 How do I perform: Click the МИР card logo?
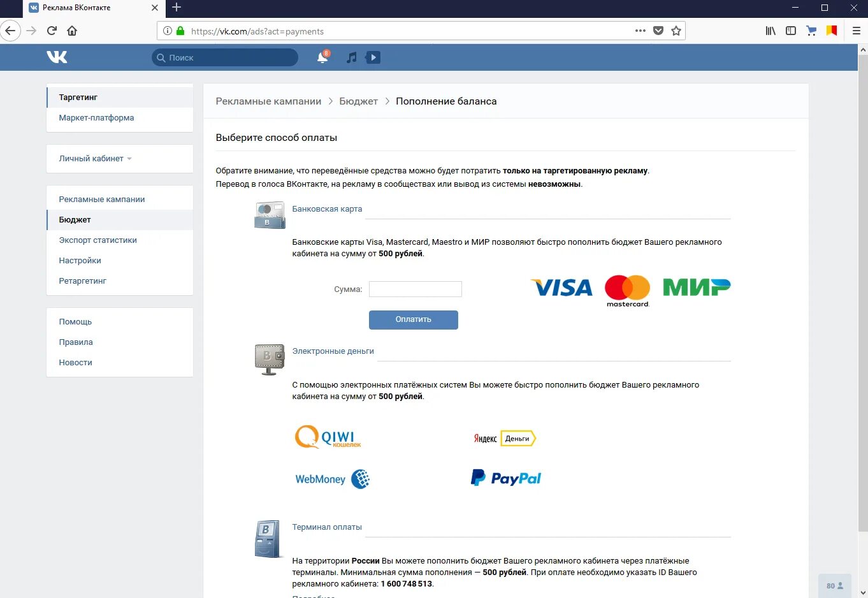tap(697, 288)
